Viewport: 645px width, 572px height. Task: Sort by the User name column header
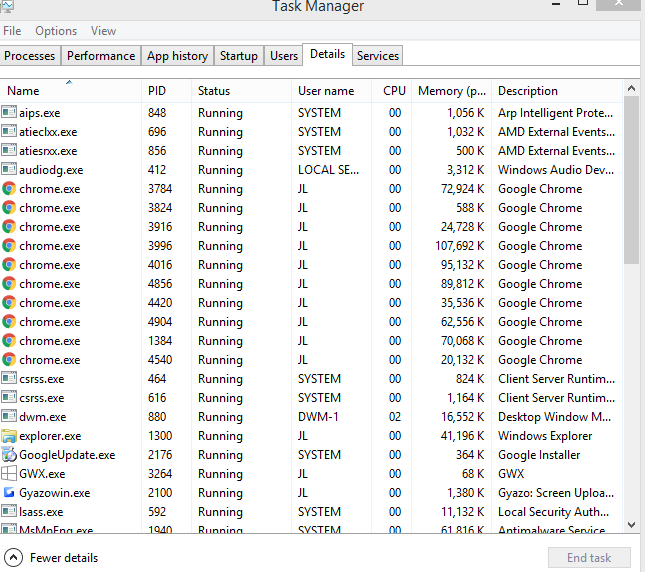point(331,90)
